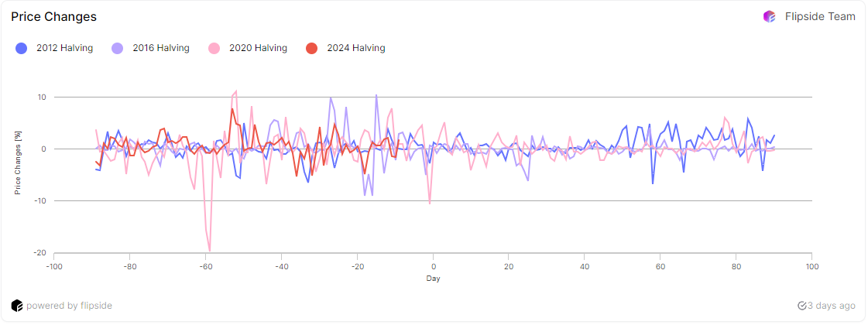Click the red 2024 Halving legend dot
Screen dimensions: 868x325
[x=311, y=48]
